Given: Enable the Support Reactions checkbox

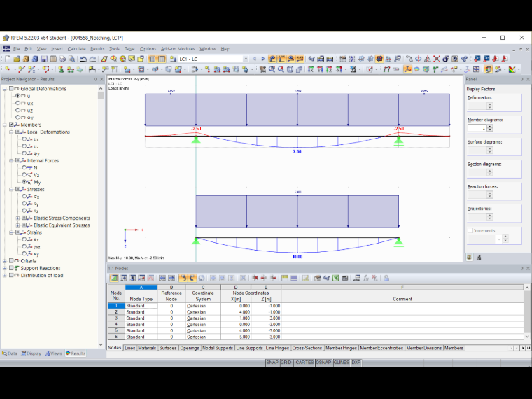Looking at the screenshot, I should coord(11,268).
